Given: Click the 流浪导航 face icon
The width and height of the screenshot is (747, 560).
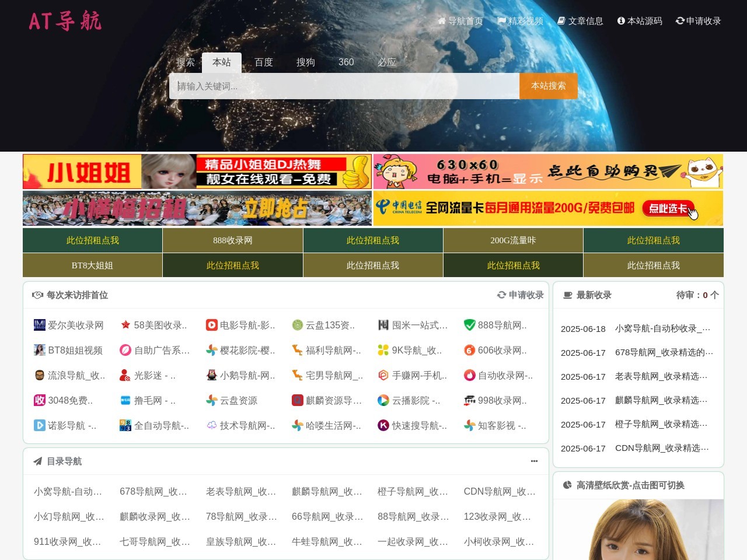Looking at the screenshot, I should pos(40,375).
